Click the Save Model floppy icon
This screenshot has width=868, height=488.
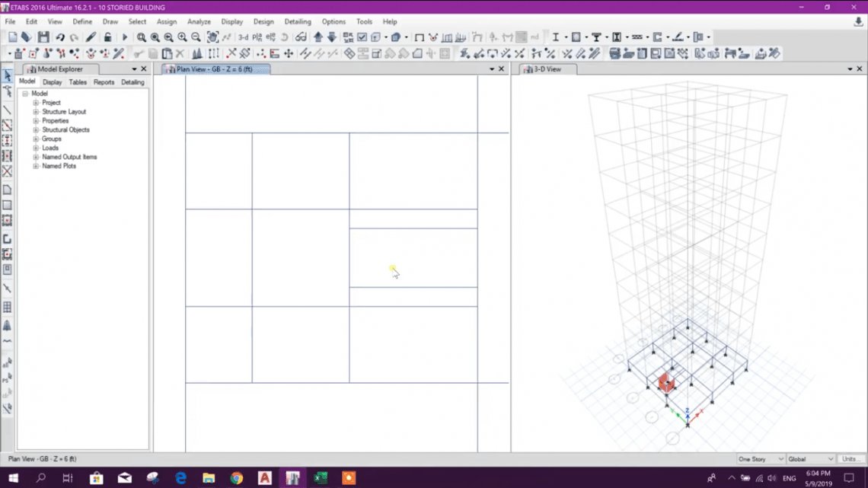[43, 37]
